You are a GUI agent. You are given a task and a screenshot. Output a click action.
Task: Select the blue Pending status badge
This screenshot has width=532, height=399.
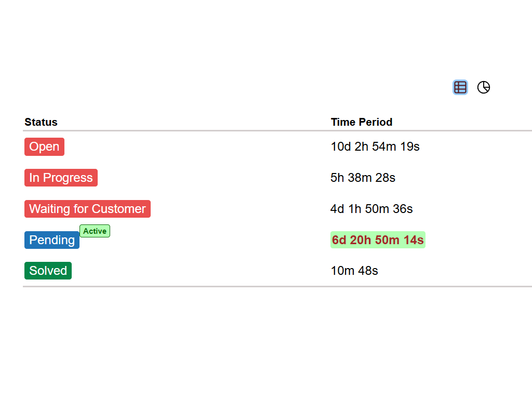(x=52, y=240)
